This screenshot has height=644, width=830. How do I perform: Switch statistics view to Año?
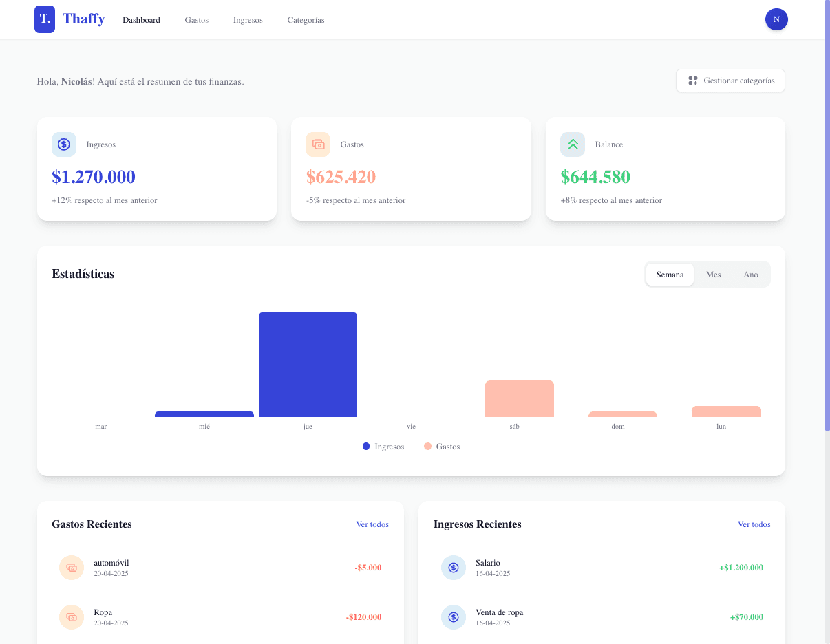click(x=750, y=274)
